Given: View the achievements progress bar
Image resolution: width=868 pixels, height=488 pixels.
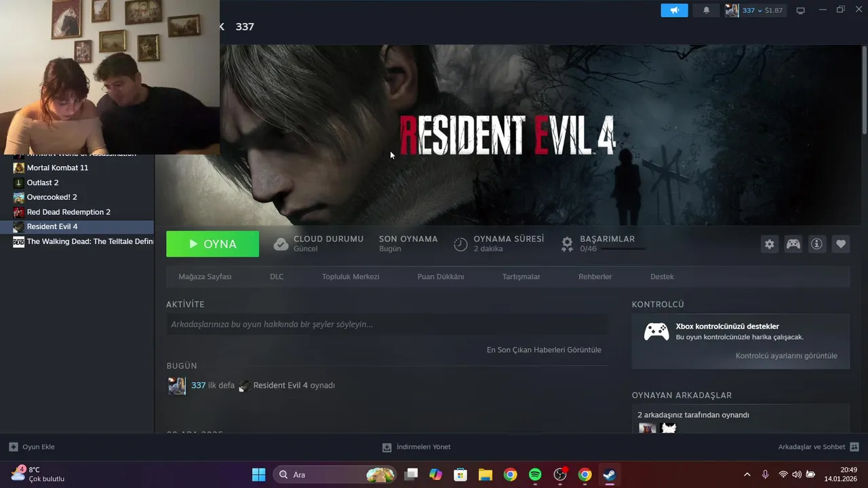Looking at the screenshot, I should click(623, 249).
